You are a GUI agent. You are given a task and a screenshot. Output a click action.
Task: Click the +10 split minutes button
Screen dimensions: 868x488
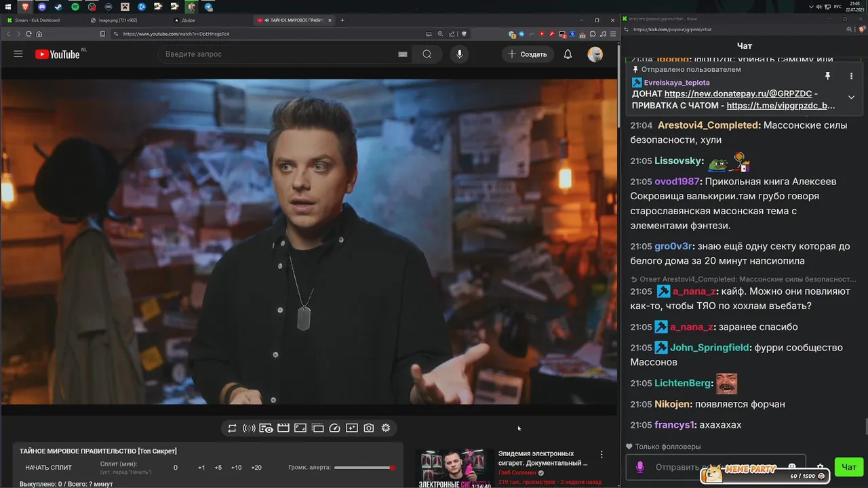[236, 468]
